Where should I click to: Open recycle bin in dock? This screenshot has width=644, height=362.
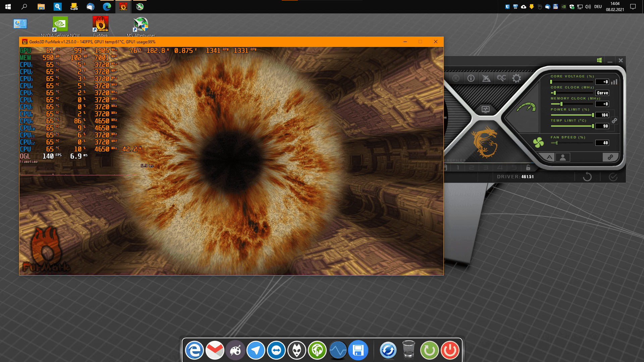pos(409,350)
